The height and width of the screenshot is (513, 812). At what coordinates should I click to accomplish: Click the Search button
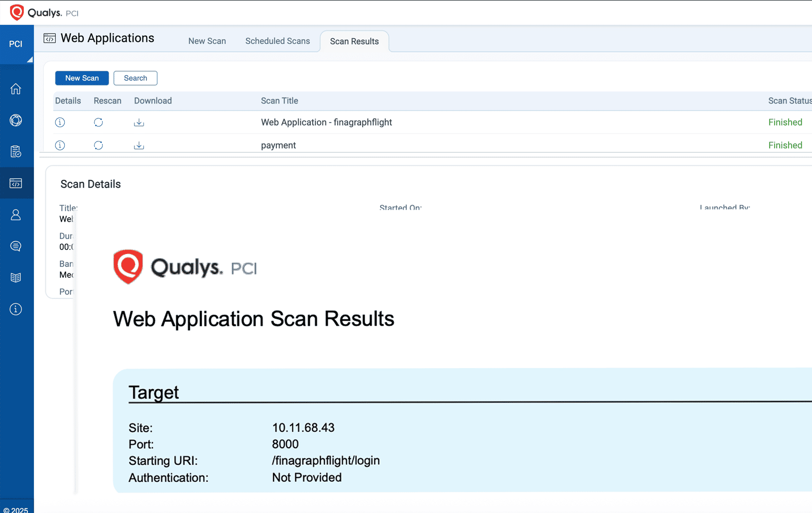135,78
